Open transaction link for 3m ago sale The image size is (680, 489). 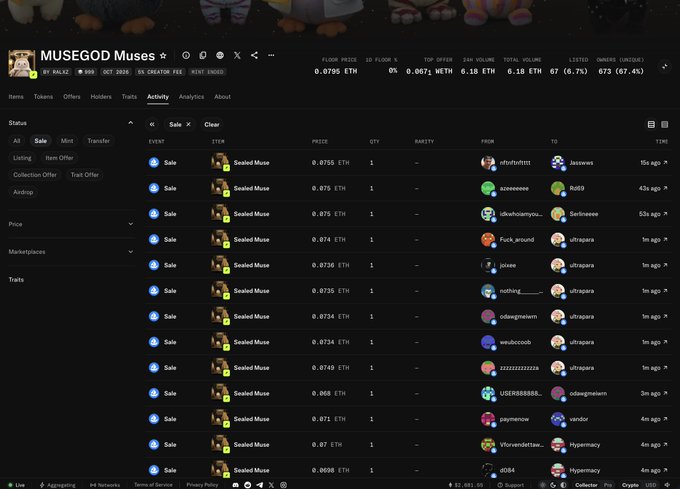(x=665, y=393)
